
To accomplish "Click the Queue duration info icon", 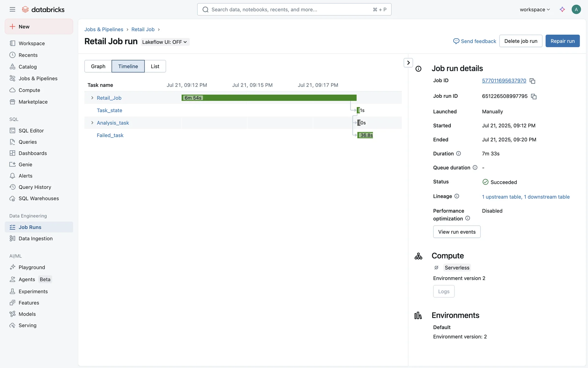I will point(475,167).
